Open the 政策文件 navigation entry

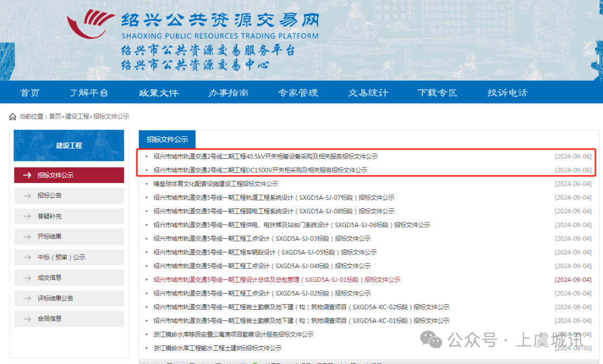158,93
